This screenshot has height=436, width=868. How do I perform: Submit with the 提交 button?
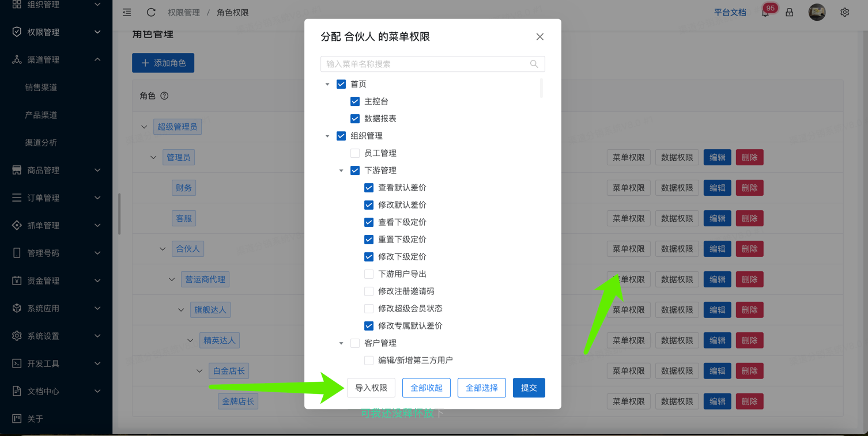[529, 388]
